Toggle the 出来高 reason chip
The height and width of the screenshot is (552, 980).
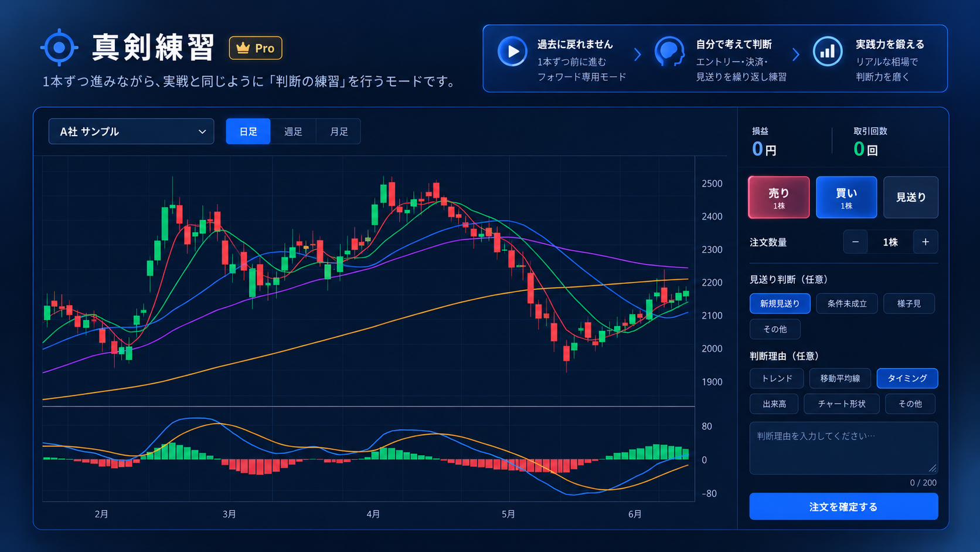(x=774, y=404)
